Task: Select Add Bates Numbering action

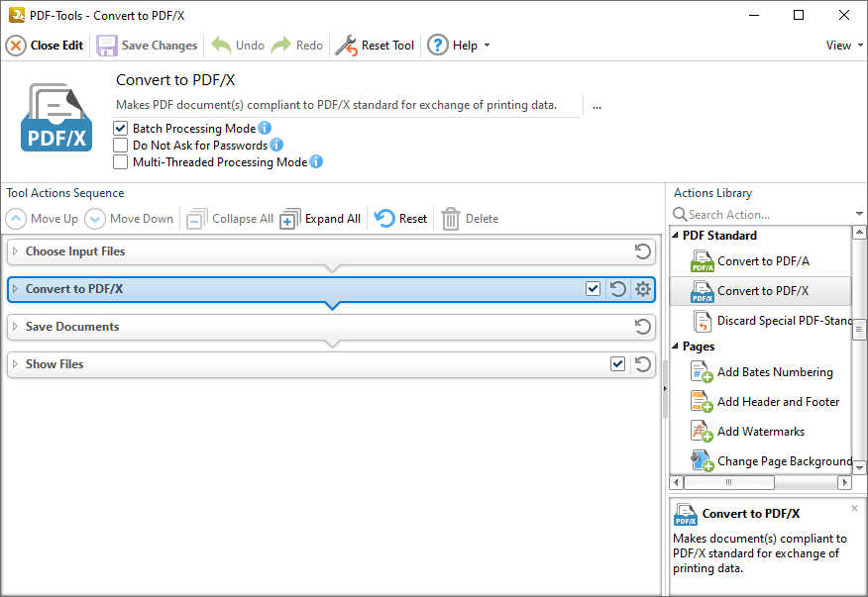Action: tap(761, 372)
